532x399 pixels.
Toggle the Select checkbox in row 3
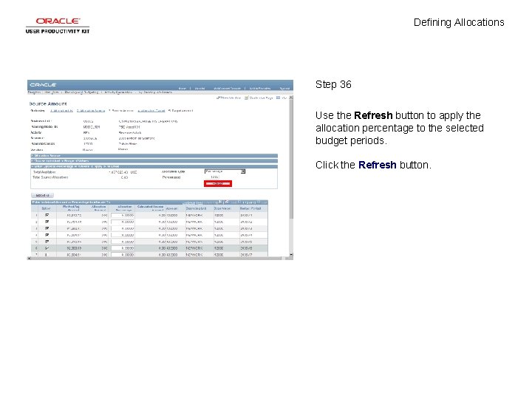click(x=47, y=228)
